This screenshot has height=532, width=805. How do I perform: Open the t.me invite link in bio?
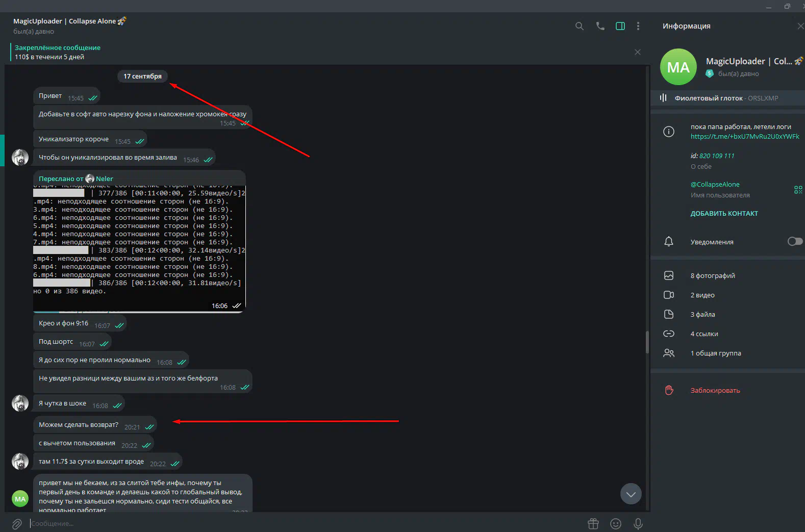click(744, 137)
